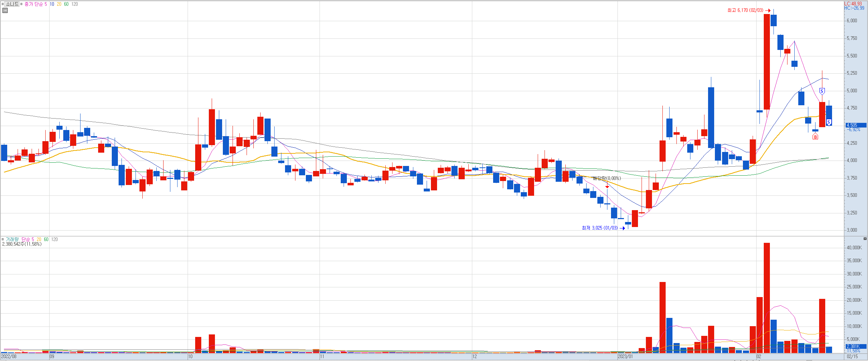
Task: Click the 4,505 current price tag
Action: (x=855, y=125)
